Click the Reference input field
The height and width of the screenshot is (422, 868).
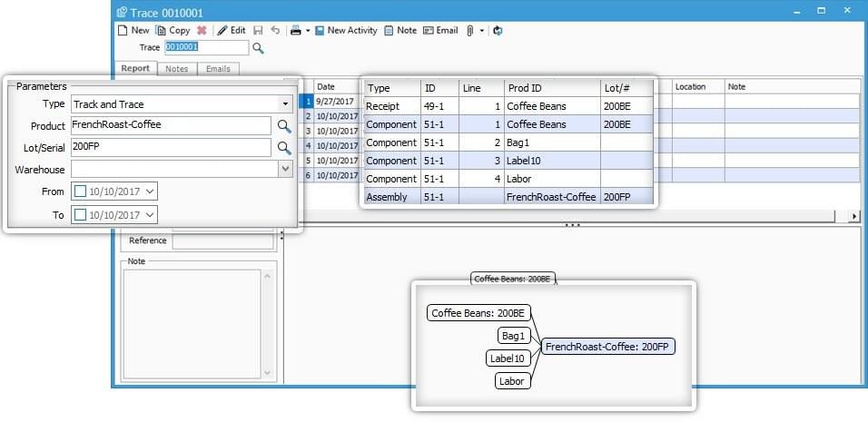point(222,241)
